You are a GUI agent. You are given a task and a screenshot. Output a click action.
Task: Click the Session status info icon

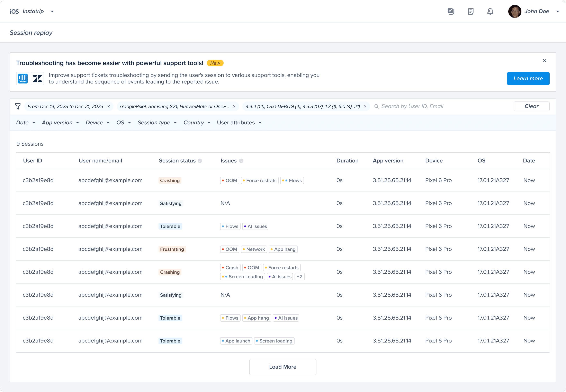(200, 161)
